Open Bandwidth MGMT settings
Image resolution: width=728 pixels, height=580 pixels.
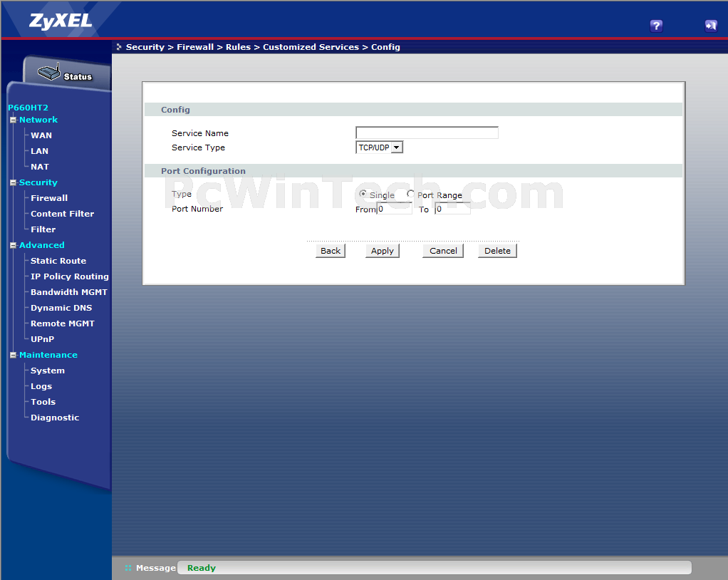(x=68, y=292)
